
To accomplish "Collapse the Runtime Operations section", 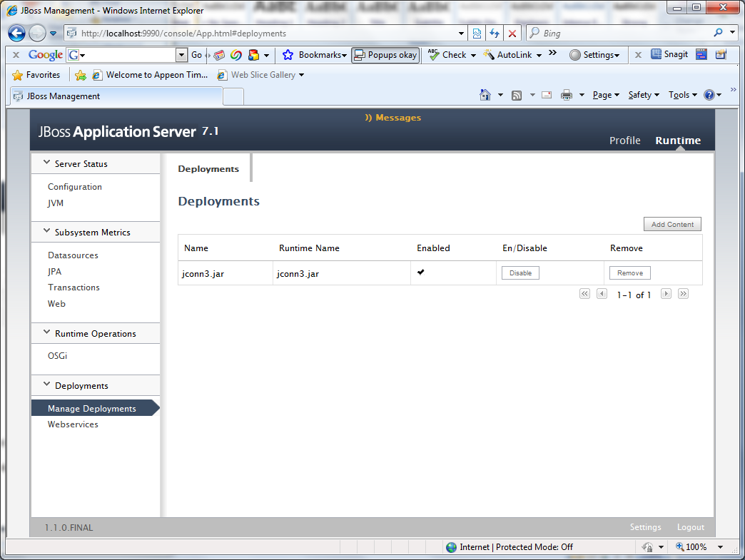I will pyautogui.click(x=46, y=332).
